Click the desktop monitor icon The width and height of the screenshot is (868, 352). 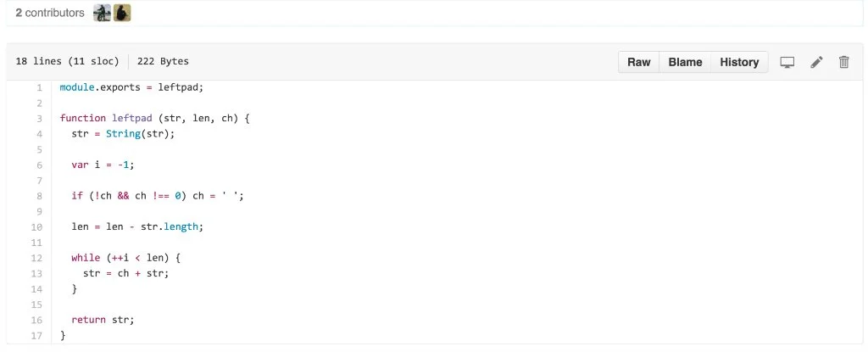pos(787,62)
